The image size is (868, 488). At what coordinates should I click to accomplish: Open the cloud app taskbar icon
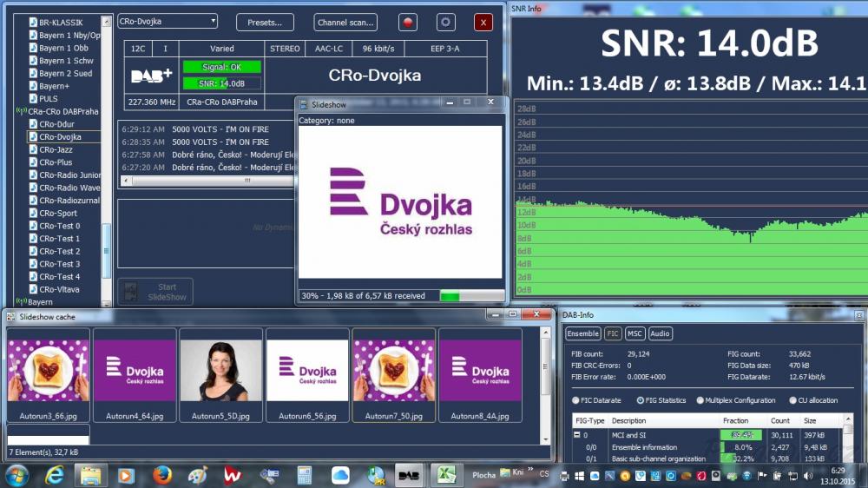point(340,475)
